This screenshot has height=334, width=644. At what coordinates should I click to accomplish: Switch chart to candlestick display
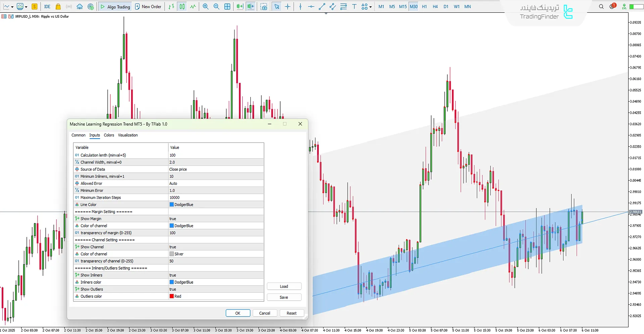pyautogui.click(x=182, y=6)
